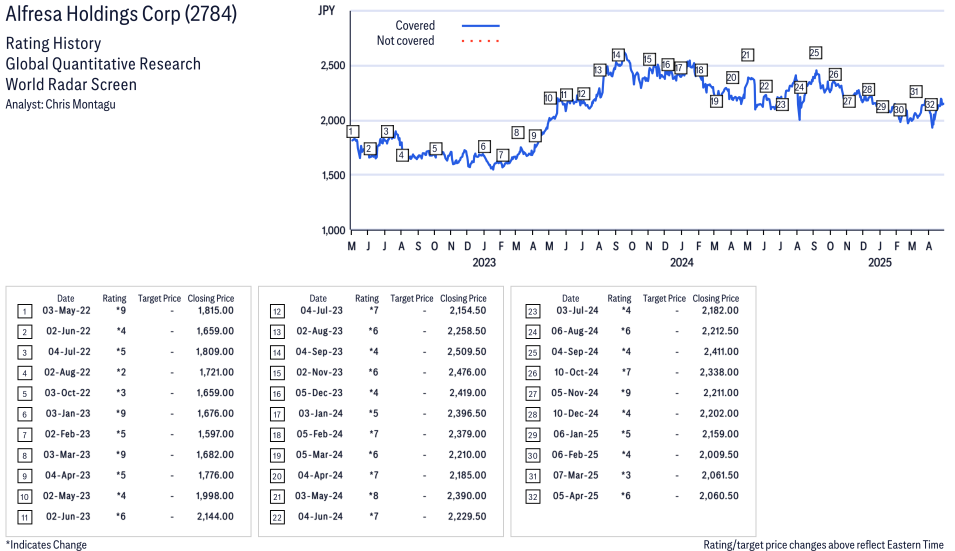Click the *Indicates Change footnote

point(46,545)
